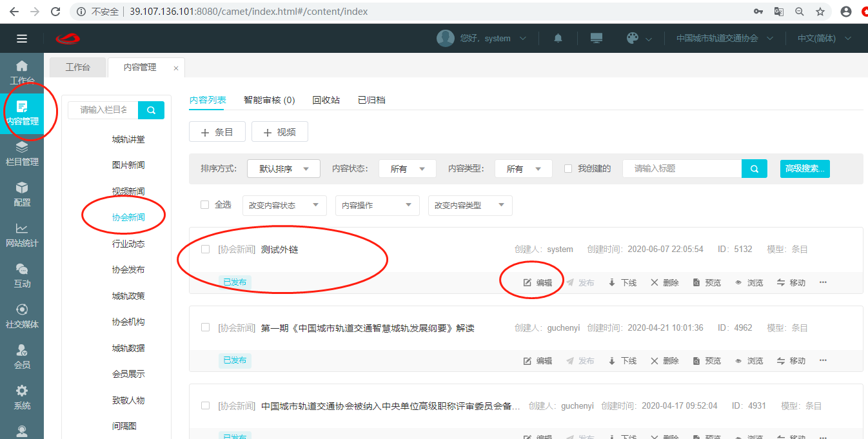Switch to 内容列表 tab

(x=208, y=100)
